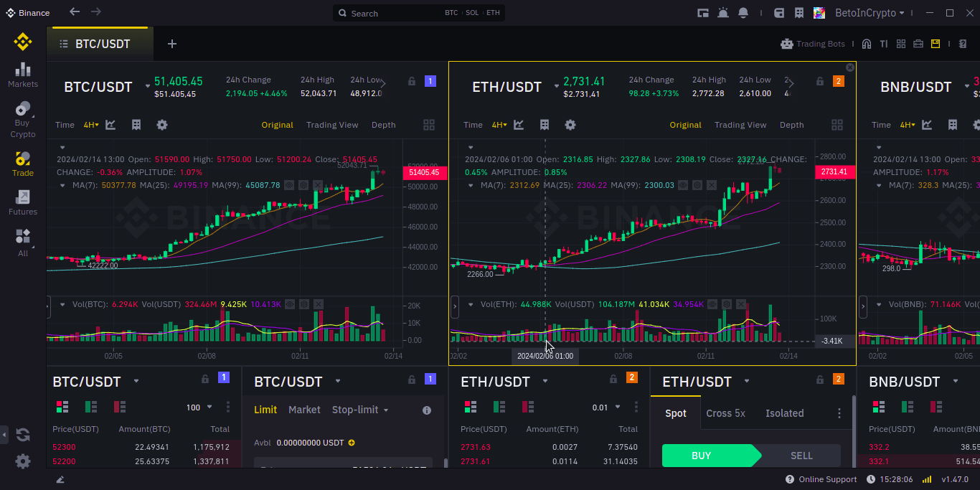
Task: Toggle lock on BTC/USDT order form panel
Action: [x=412, y=379]
